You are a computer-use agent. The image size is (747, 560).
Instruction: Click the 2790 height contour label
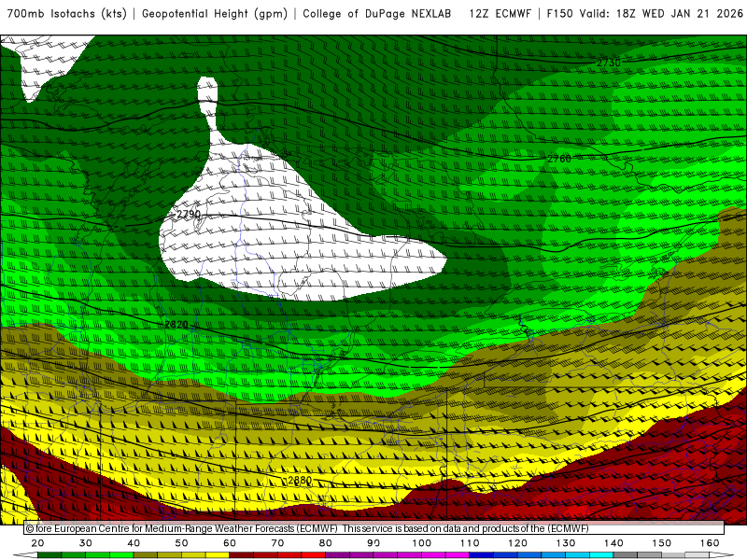(x=189, y=215)
